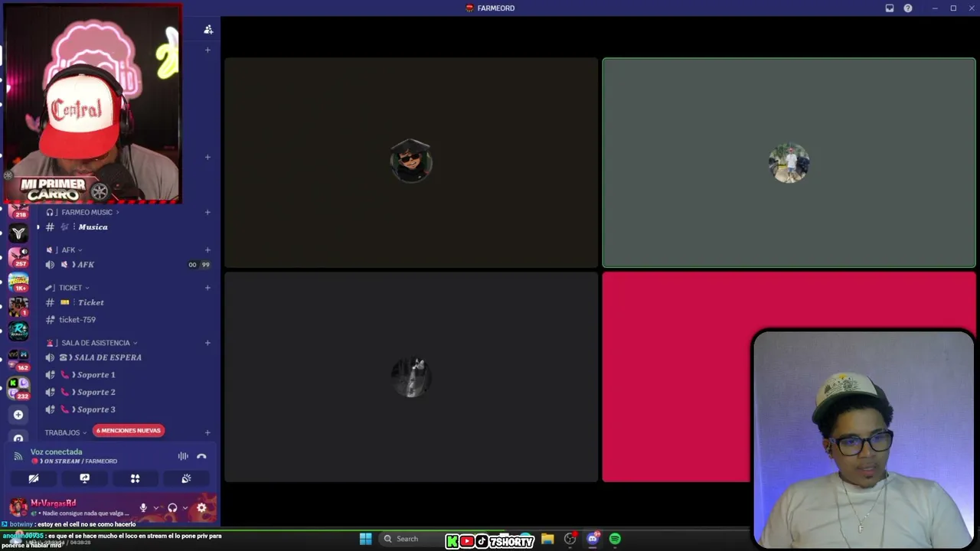Viewport: 980px width, 551px height.
Task: Launch the Activities button
Action: point(135,478)
